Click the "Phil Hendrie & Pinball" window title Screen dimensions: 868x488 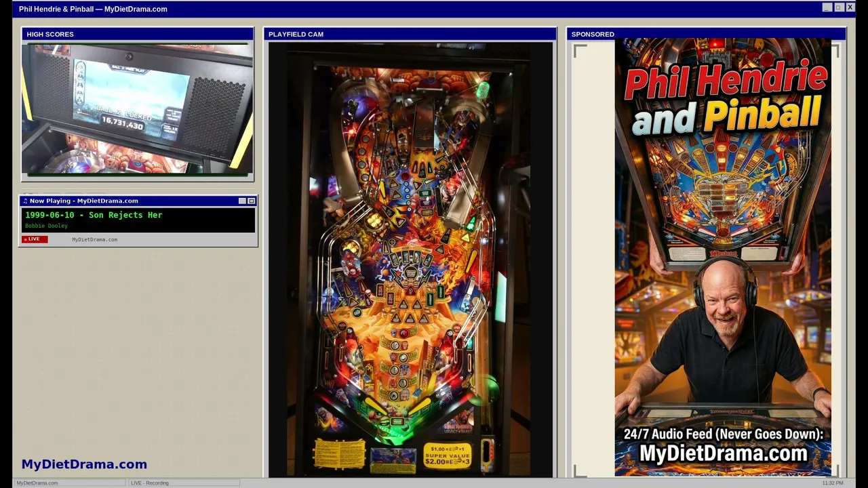[93, 9]
